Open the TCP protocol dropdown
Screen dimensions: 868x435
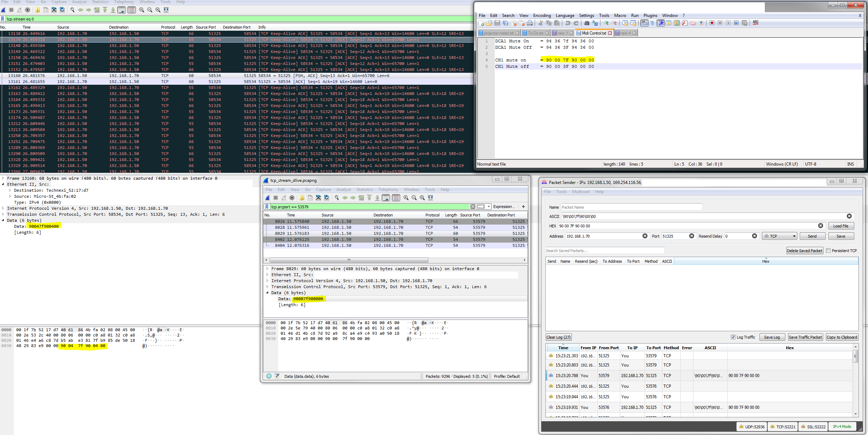779,236
